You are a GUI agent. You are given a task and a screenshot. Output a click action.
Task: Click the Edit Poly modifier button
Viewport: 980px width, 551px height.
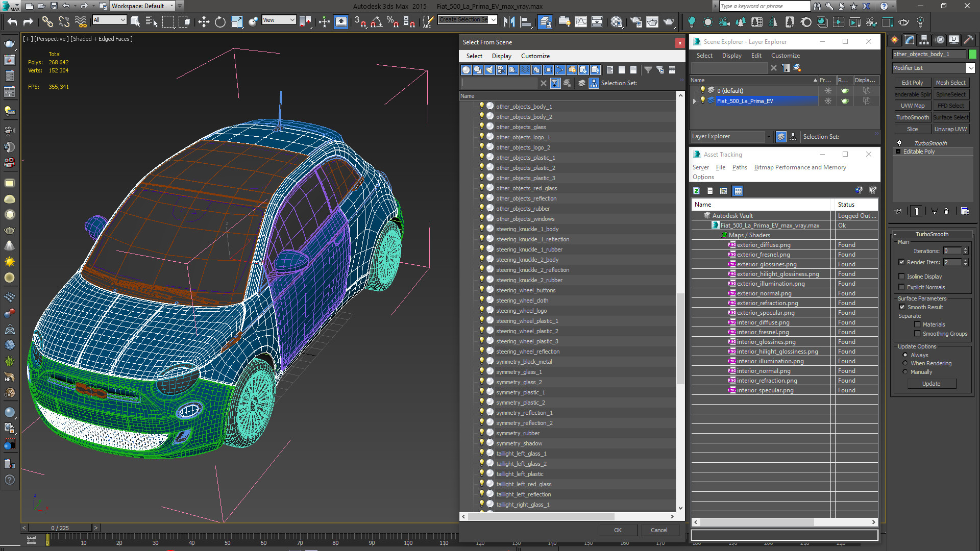click(912, 83)
